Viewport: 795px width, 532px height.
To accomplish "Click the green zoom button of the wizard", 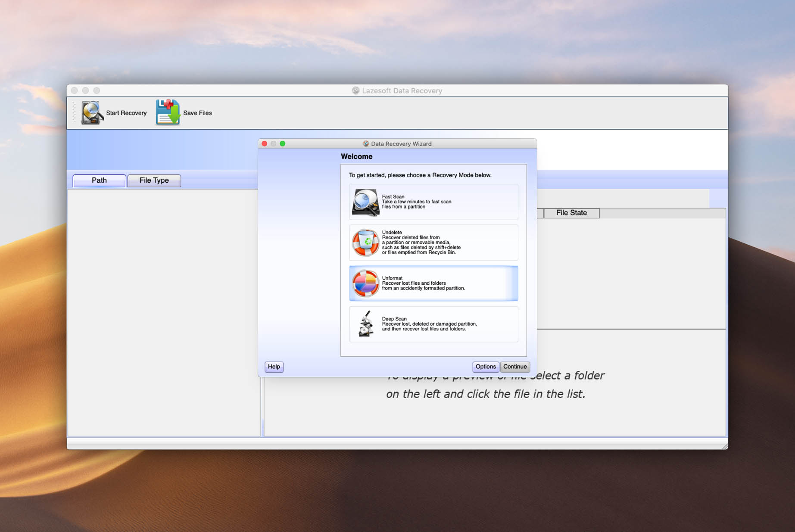I will (x=283, y=144).
